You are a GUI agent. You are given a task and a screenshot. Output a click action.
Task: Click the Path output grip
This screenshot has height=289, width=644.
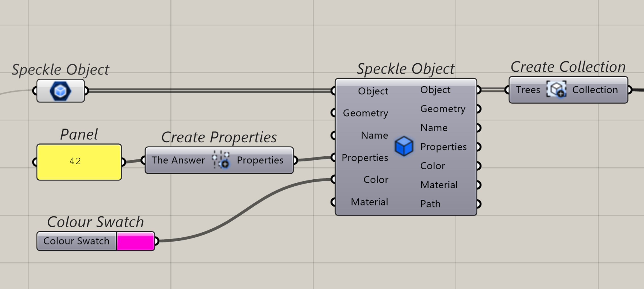[478, 204]
